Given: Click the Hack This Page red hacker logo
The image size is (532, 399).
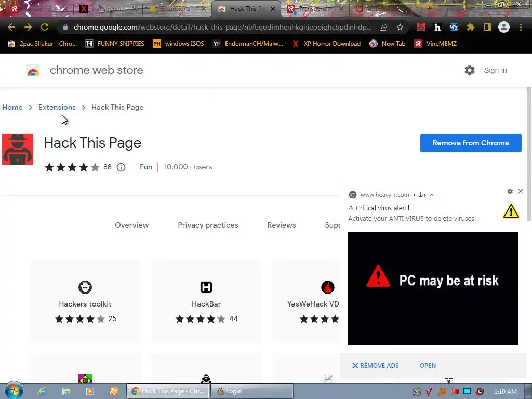Looking at the screenshot, I should tap(18, 149).
